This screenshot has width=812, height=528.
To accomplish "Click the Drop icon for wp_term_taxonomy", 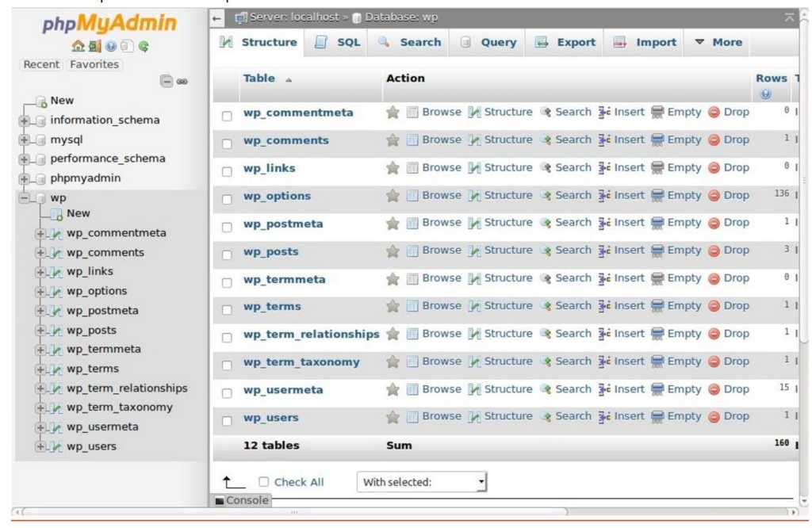I will 714,362.
